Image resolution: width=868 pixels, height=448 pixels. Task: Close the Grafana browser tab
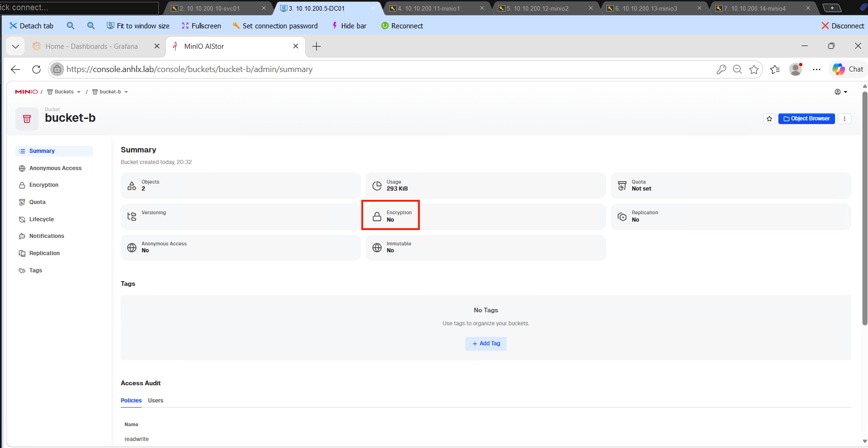tap(157, 46)
